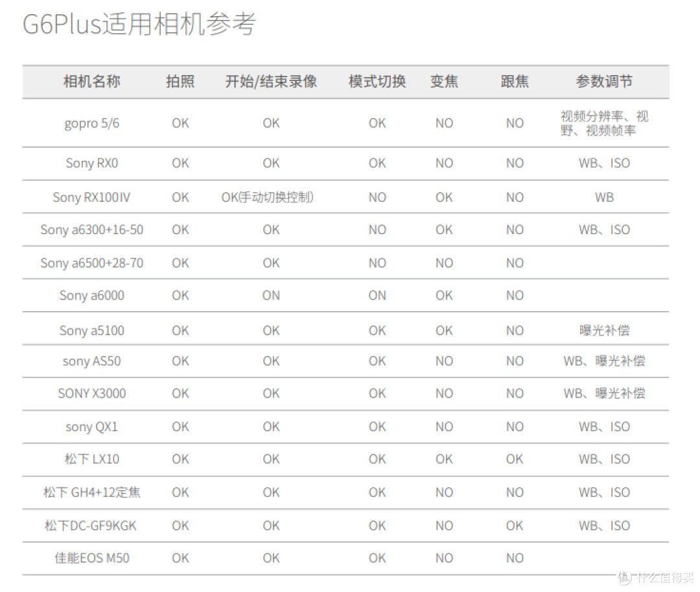Click the 跟焦 OK cell in 松下 LX10 row

[515, 460]
